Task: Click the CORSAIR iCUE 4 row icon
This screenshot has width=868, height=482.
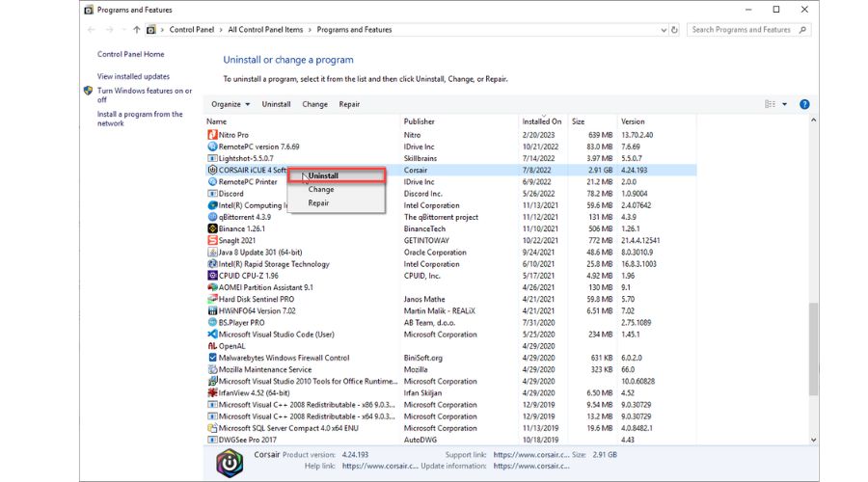Action: click(212, 170)
